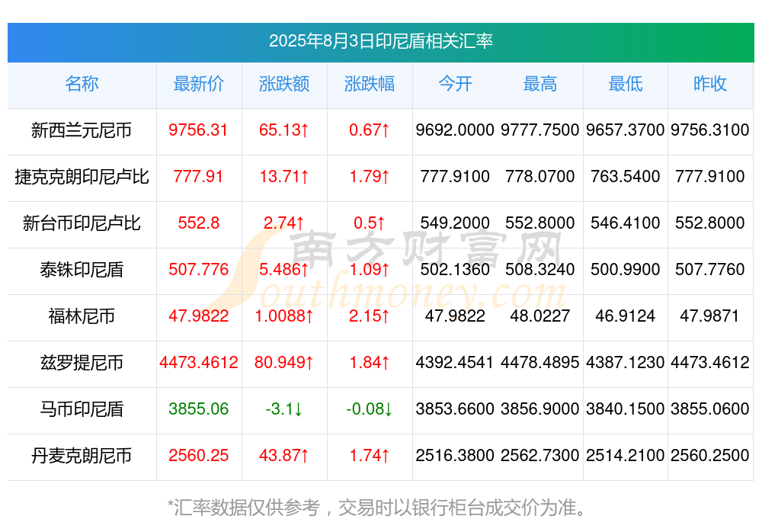
Task: Click change amount 13.71↑
Action: (x=283, y=177)
